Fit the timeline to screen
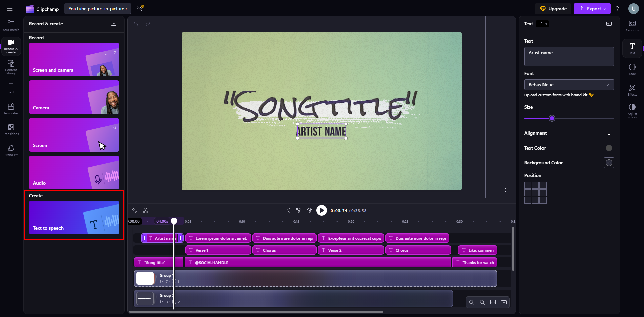This screenshot has height=317, width=644. (x=493, y=302)
